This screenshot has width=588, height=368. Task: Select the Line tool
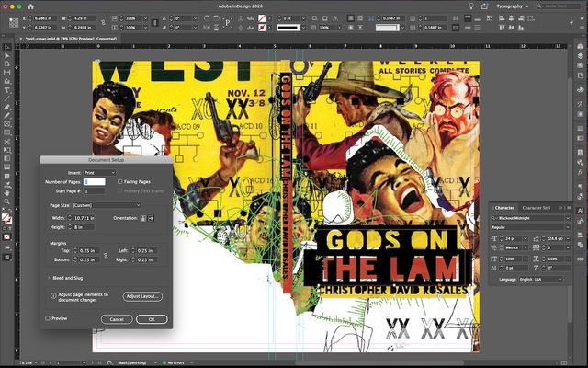click(x=6, y=98)
